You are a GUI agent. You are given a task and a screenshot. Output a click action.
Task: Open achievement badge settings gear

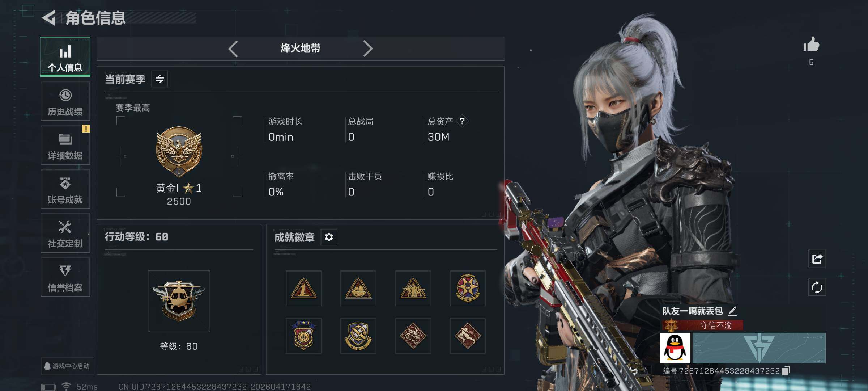click(x=329, y=237)
